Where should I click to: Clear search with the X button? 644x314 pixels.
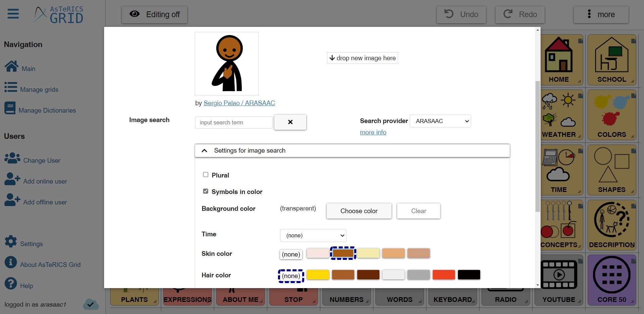tap(290, 122)
